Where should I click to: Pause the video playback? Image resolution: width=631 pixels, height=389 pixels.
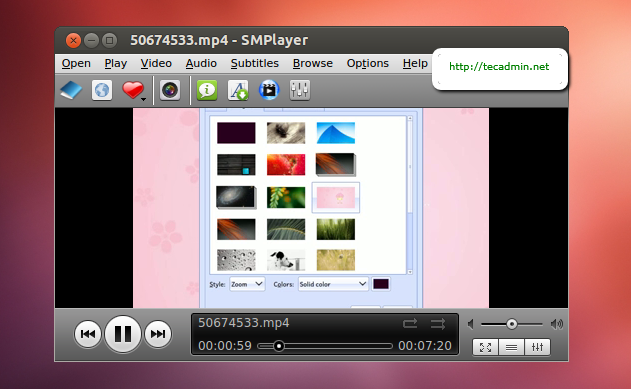(123, 334)
